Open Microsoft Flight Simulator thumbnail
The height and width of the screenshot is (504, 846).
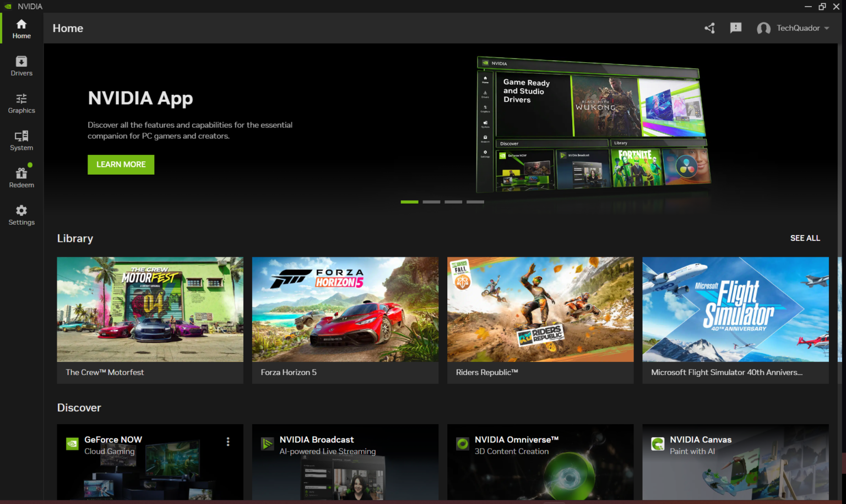tap(735, 309)
